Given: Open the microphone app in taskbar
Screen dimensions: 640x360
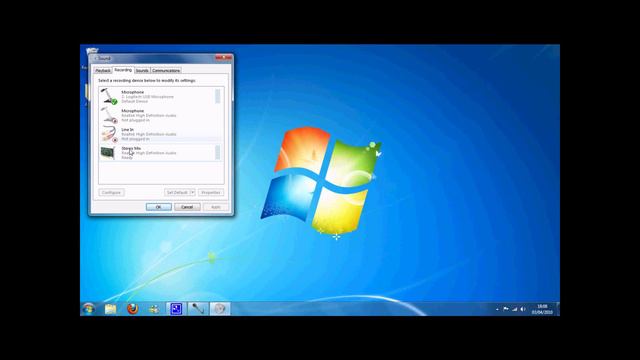Looking at the screenshot, I should (x=198, y=309).
